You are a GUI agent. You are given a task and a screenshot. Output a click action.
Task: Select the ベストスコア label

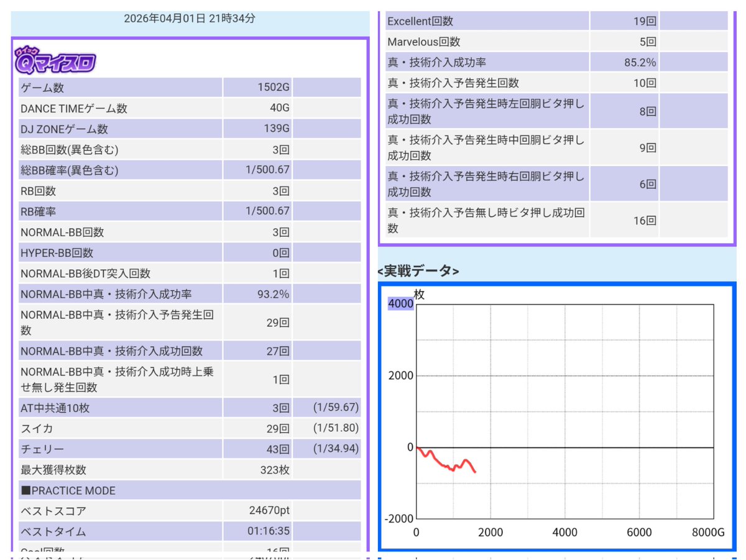point(53,512)
